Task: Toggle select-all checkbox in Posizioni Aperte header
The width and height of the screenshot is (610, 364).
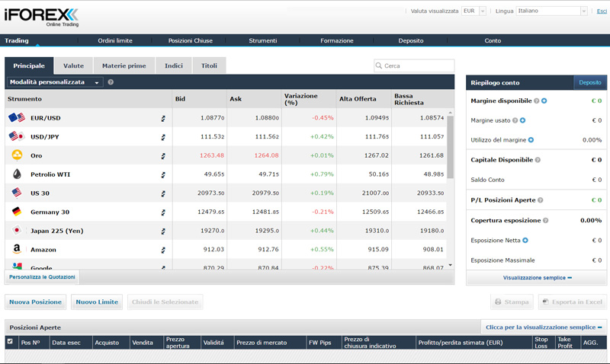Action: pyautogui.click(x=10, y=341)
